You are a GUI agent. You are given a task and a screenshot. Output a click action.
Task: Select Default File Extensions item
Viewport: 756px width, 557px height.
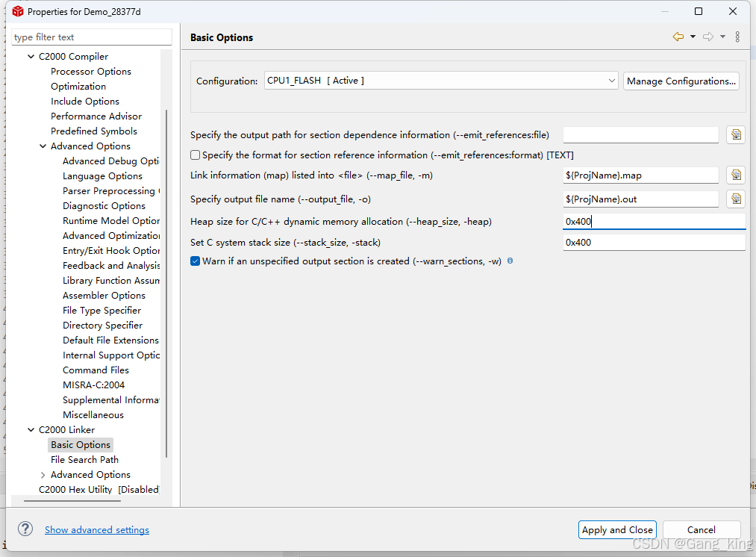click(110, 340)
